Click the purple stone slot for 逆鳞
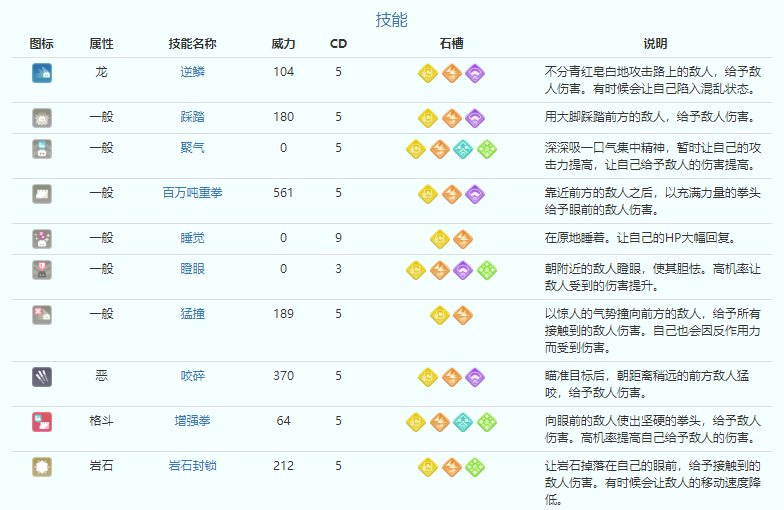The height and width of the screenshot is (510, 784). [x=475, y=74]
